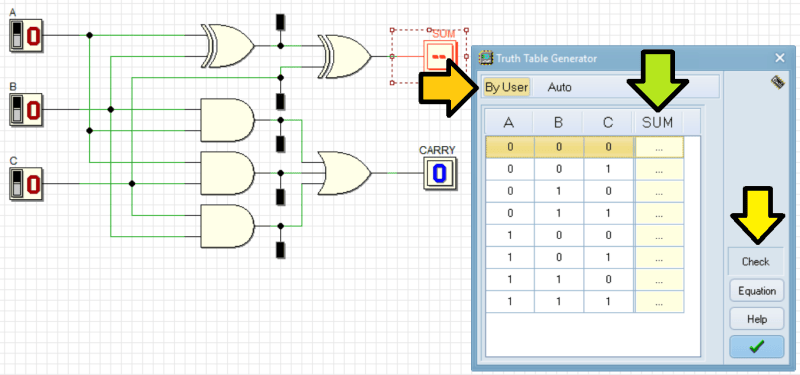Set SUM cell for row 0 1 0
800x375 pixels.
659,191
